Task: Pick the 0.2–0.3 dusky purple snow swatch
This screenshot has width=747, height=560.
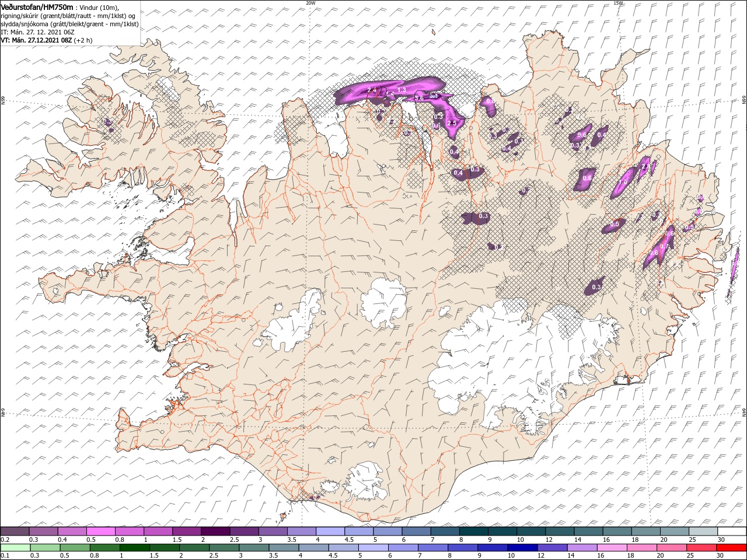Action: click(x=15, y=531)
